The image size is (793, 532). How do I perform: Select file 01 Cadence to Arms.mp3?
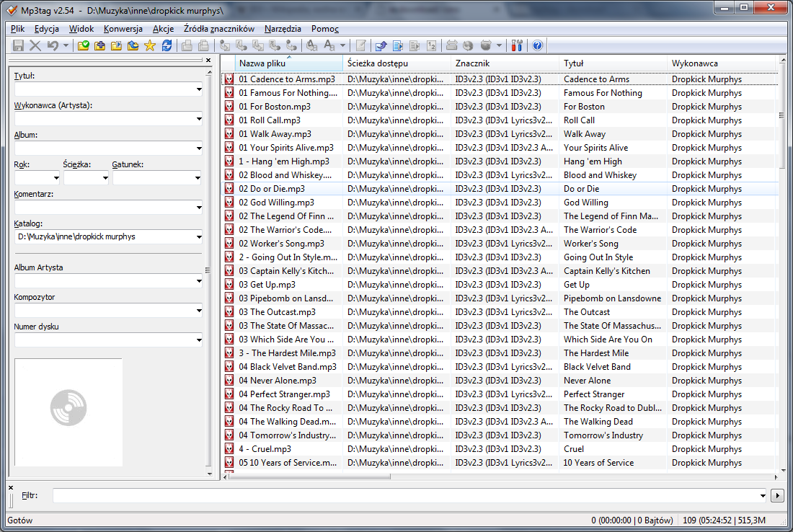click(x=287, y=79)
